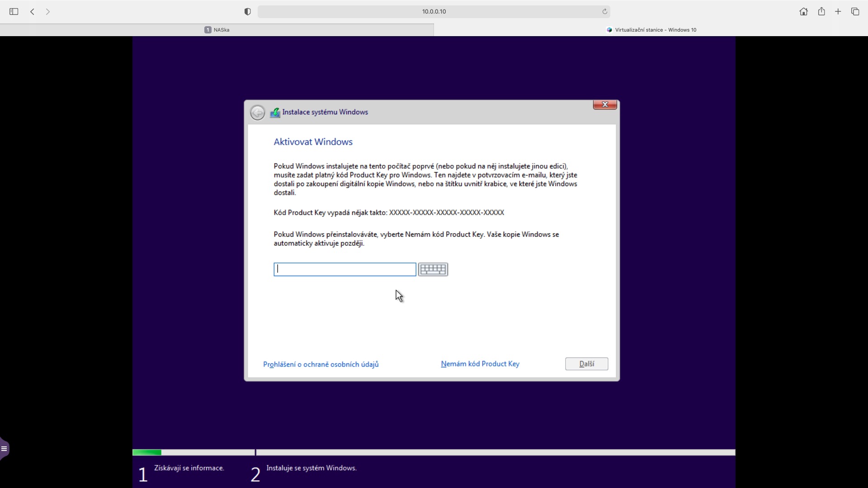Switch to the NASka tab

(217, 30)
